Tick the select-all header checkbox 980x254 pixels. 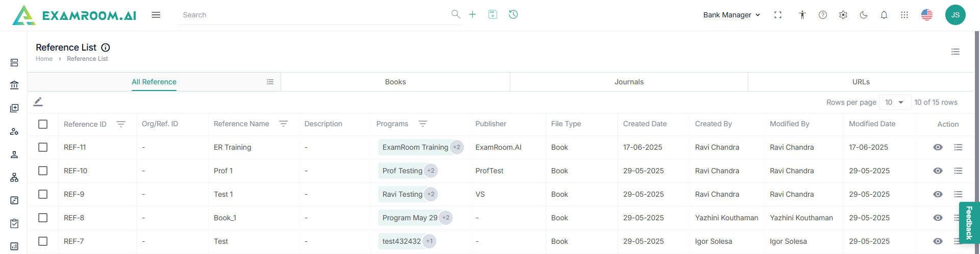point(43,124)
